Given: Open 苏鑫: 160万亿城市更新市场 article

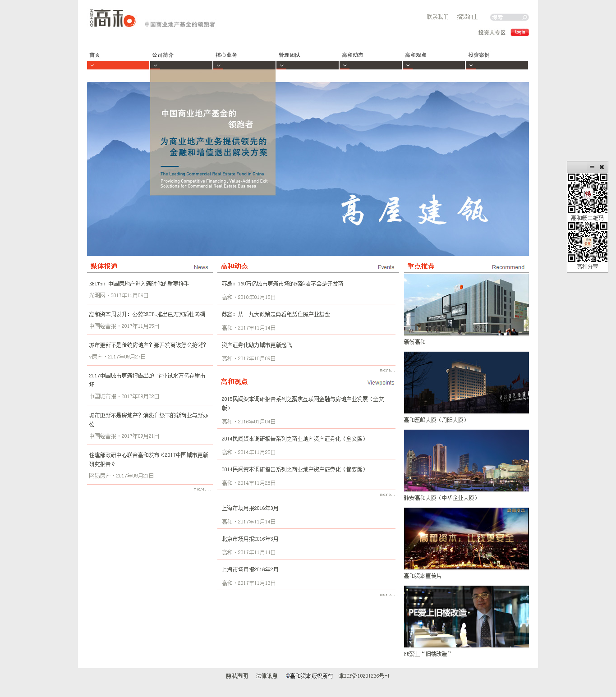Looking at the screenshot, I should click(x=282, y=284).
